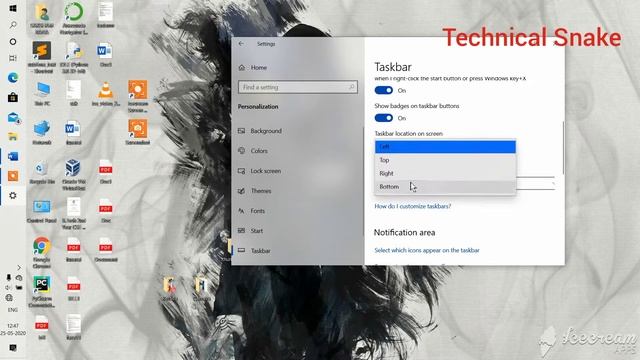Launch Google Chrome from the desktop
This screenshot has width=640, height=360.
tap(42, 252)
